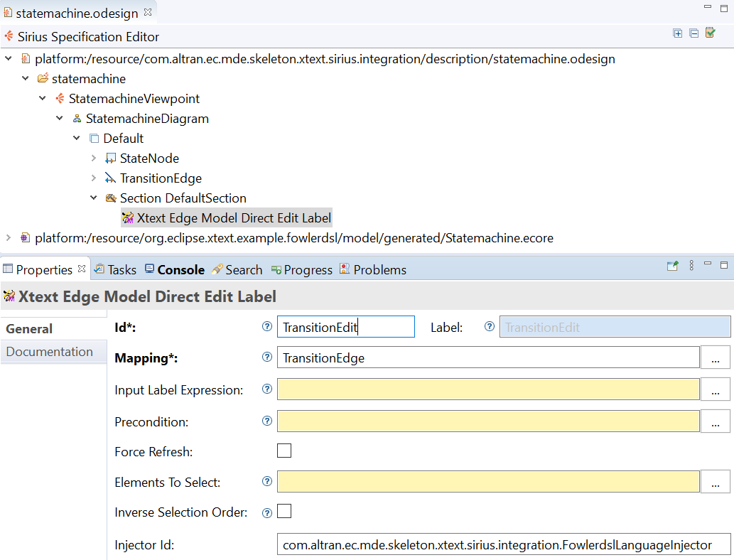The image size is (734, 560).
Task: Enable the Force Refresh checkbox
Action: [x=284, y=451]
